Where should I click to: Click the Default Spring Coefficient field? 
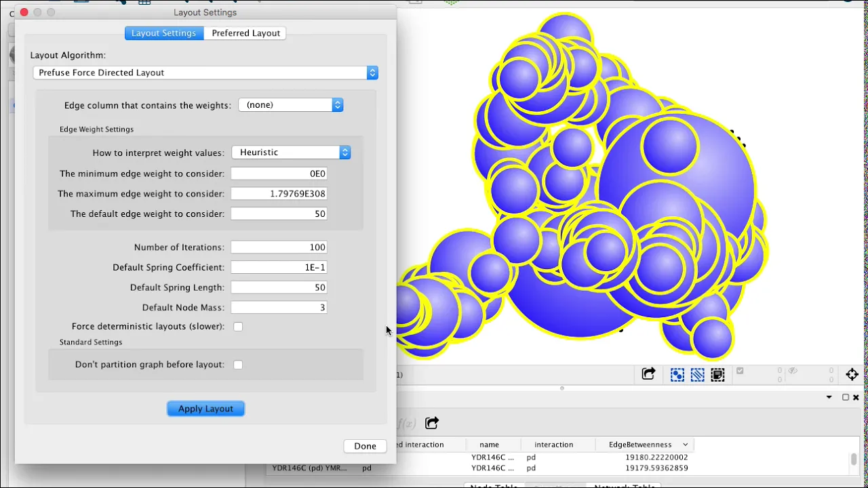coord(279,267)
